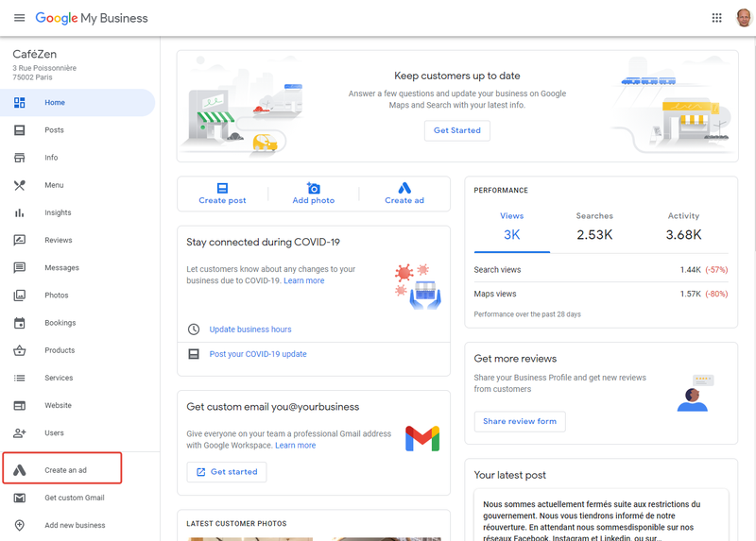
Task: Click the Products basket icon
Action: [19, 350]
